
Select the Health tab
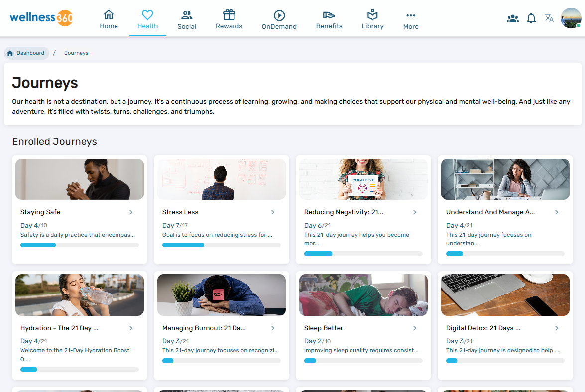point(148,19)
